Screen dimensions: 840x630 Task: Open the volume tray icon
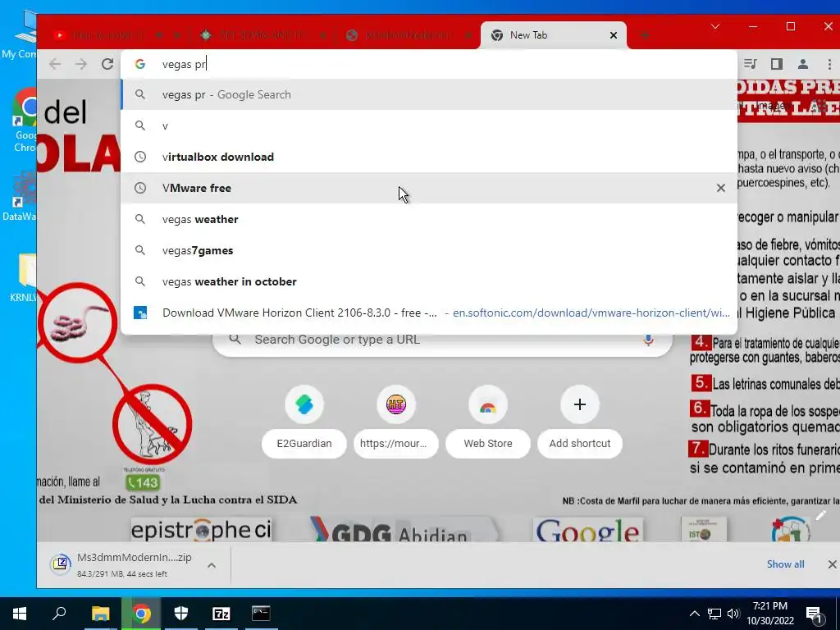[733, 614]
